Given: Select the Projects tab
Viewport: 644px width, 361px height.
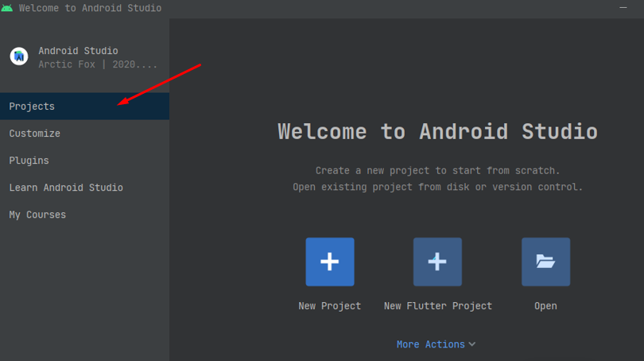Looking at the screenshot, I should coord(84,107).
